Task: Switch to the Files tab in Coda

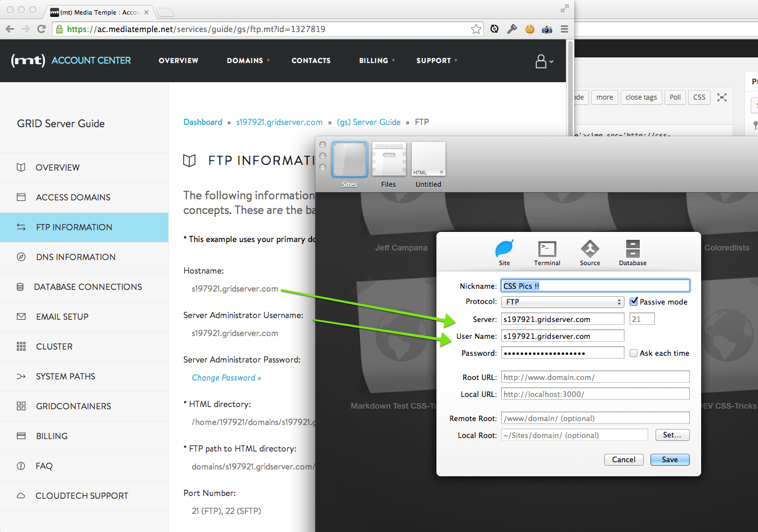Action: (389, 165)
